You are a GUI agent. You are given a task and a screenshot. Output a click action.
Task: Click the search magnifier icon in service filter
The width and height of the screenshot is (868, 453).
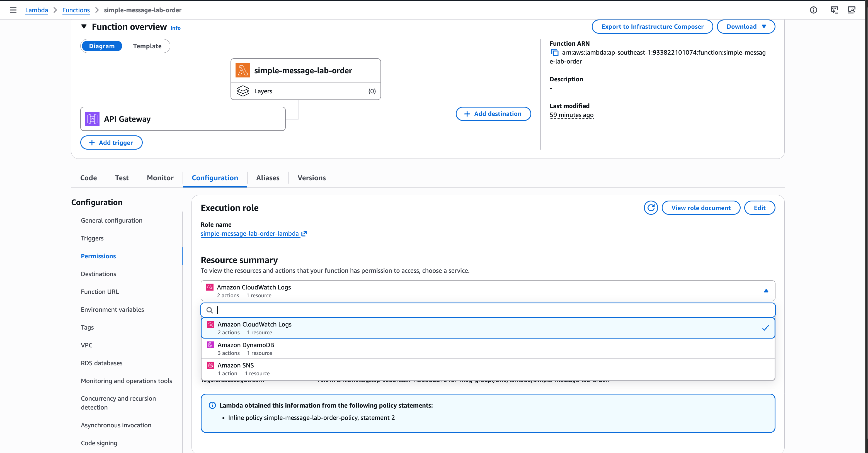click(210, 310)
